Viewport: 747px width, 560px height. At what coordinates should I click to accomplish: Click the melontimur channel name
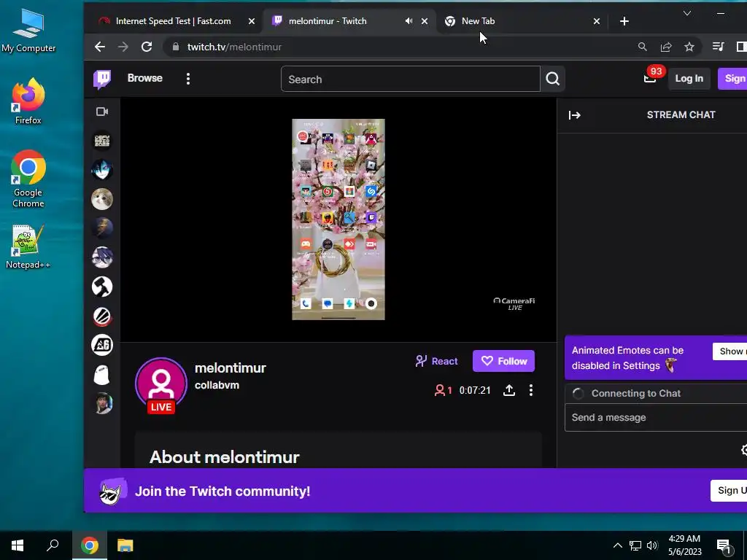tap(230, 367)
